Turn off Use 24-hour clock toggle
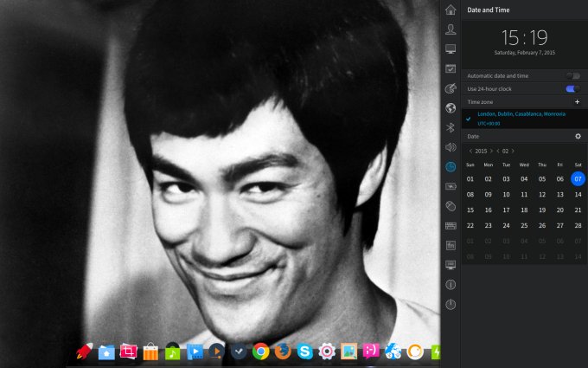Screen dimensions: 588x368 click(x=572, y=88)
